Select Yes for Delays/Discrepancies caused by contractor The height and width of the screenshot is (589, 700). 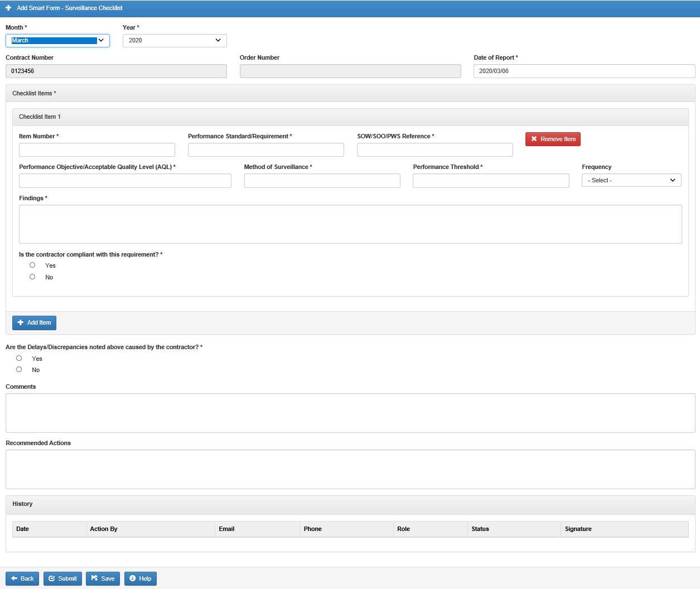[x=18, y=358]
